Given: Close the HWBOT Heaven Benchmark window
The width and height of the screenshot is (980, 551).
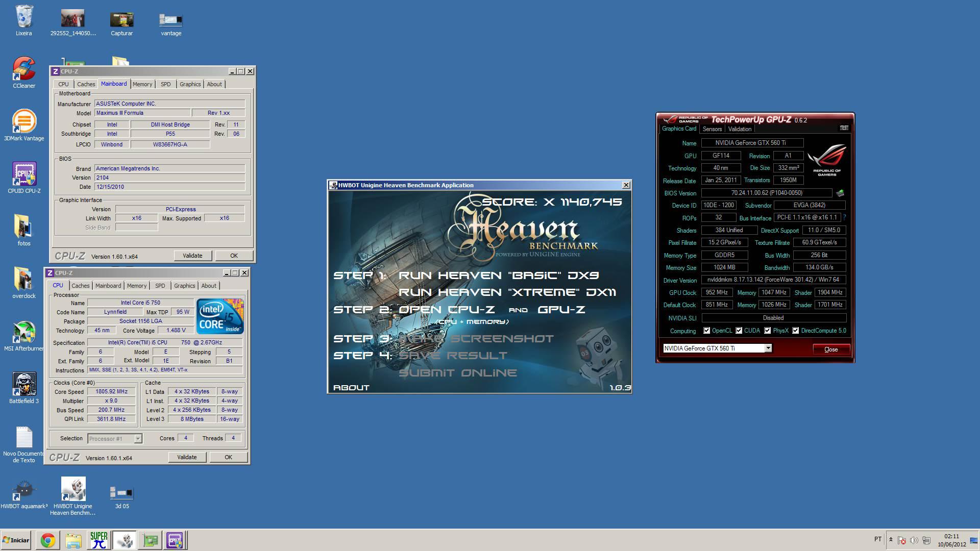Looking at the screenshot, I should coord(626,185).
